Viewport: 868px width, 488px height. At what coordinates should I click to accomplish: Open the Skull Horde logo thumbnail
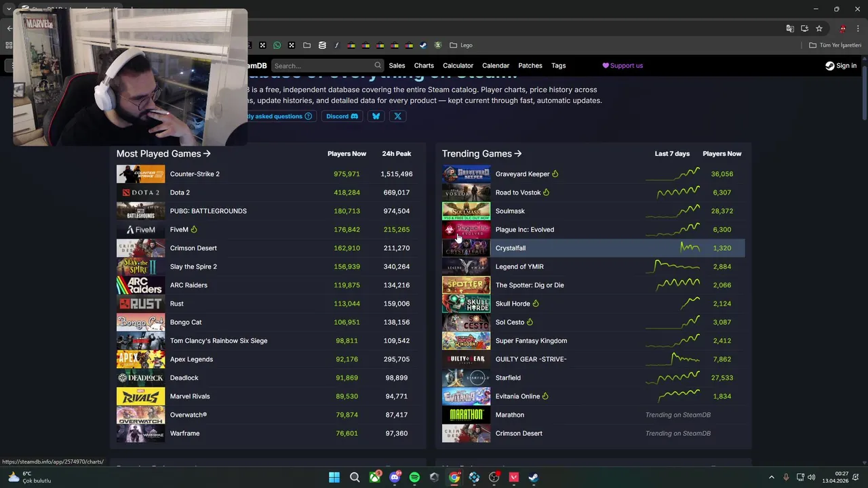pos(466,304)
